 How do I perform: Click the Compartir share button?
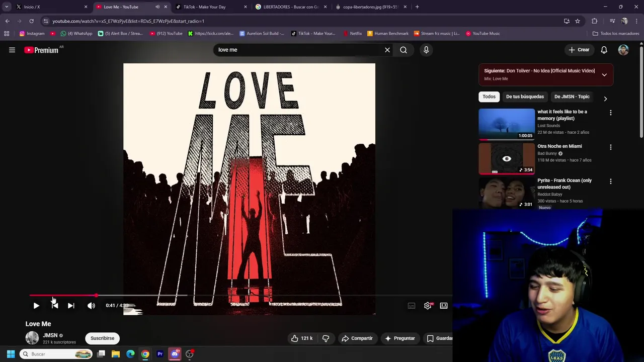357,338
